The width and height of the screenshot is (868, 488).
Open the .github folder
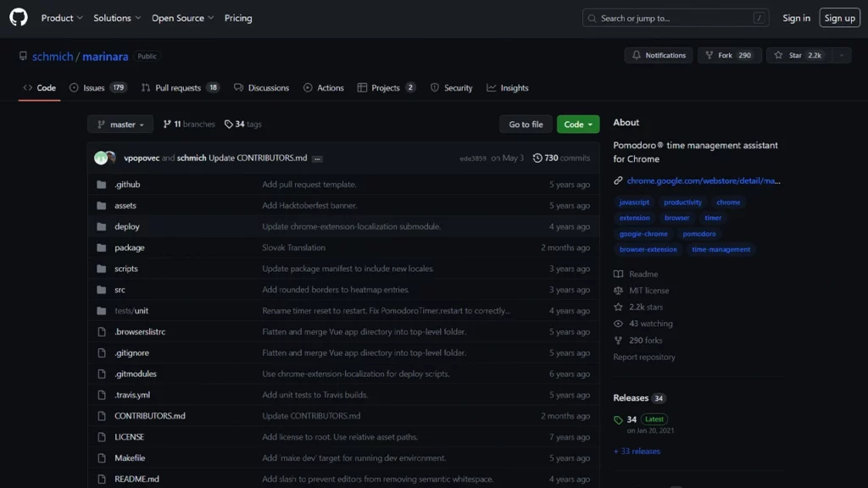[127, 185]
